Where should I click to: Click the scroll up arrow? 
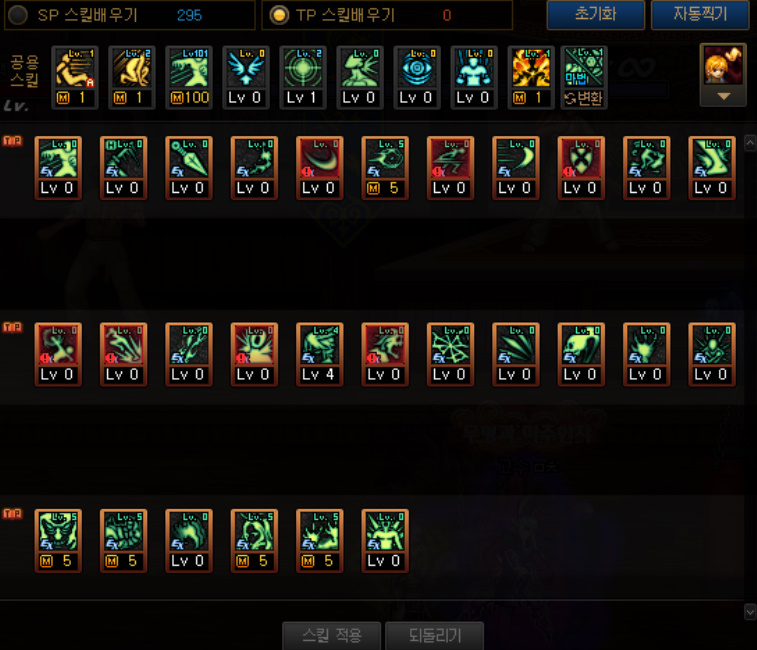750,143
